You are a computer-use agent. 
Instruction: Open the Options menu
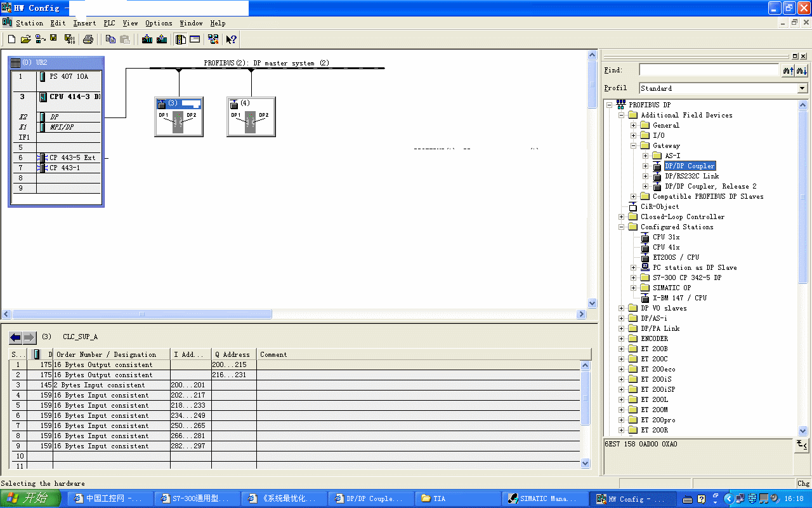tap(159, 23)
